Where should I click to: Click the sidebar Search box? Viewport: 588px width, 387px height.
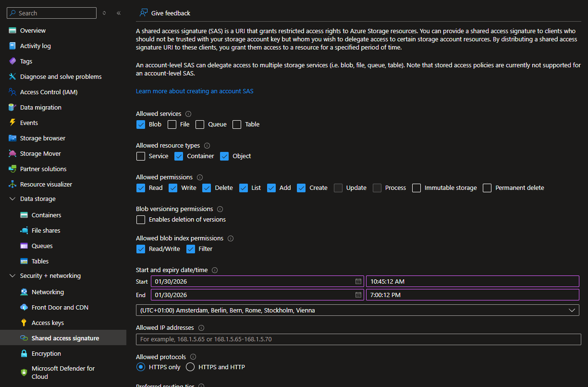51,13
